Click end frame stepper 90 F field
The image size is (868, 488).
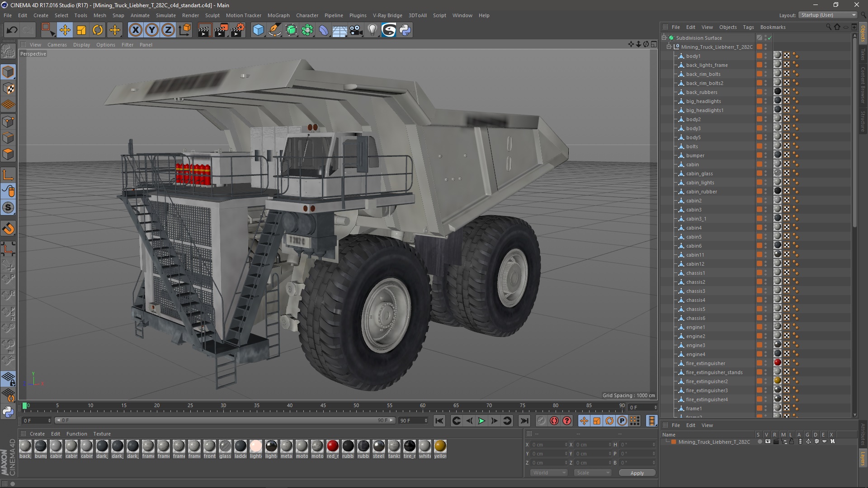pyautogui.click(x=413, y=421)
